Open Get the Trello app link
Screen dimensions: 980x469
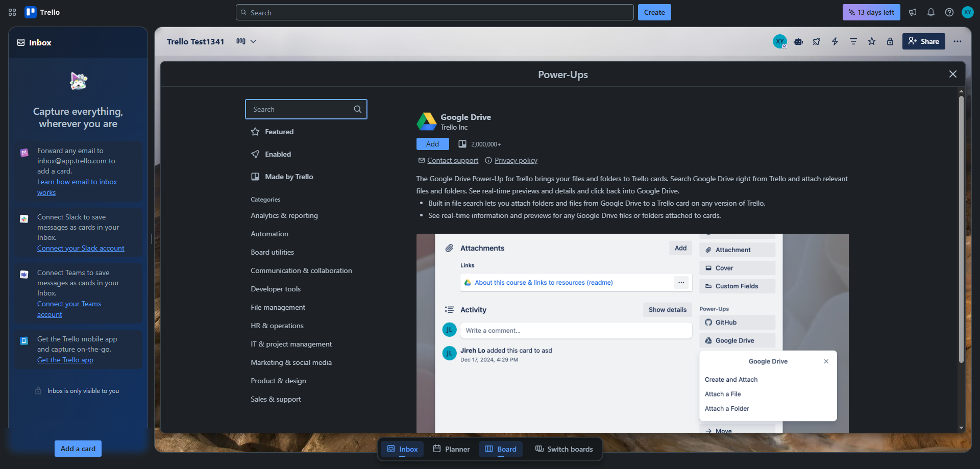[x=65, y=360]
